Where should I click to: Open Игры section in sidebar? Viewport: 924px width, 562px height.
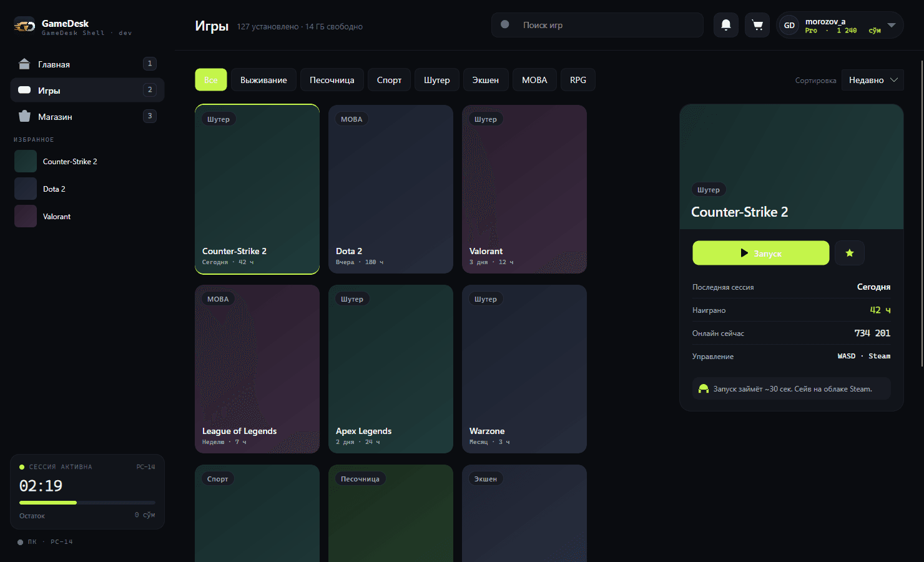[x=87, y=90]
